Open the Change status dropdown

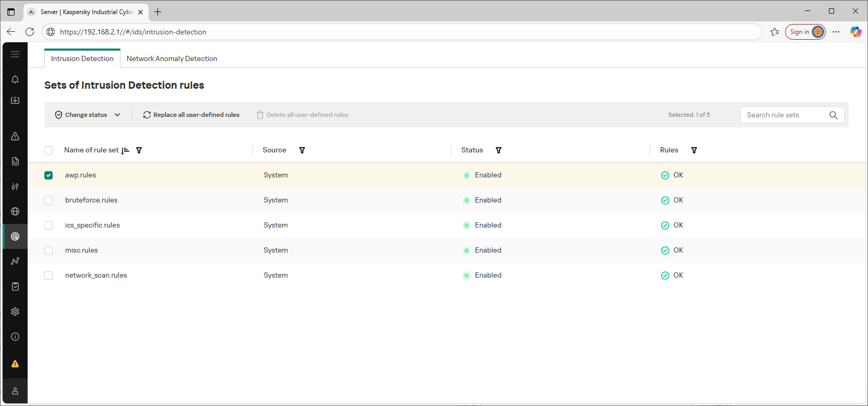pos(88,115)
